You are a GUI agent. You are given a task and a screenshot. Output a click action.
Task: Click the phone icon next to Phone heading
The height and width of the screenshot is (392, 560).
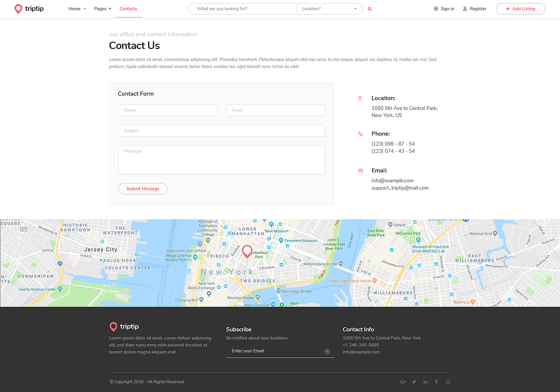[x=360, y=134]
